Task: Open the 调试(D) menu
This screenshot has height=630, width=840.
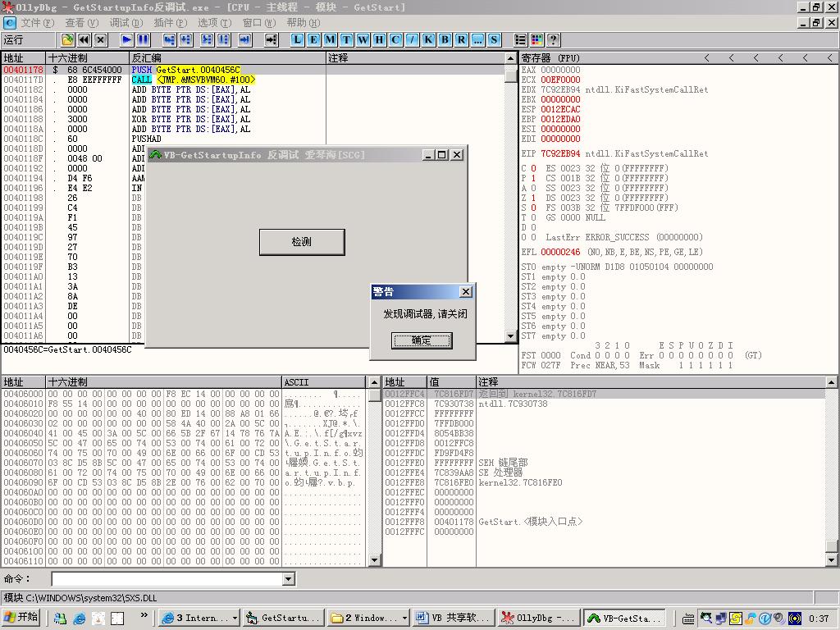Action: (126, 22)
